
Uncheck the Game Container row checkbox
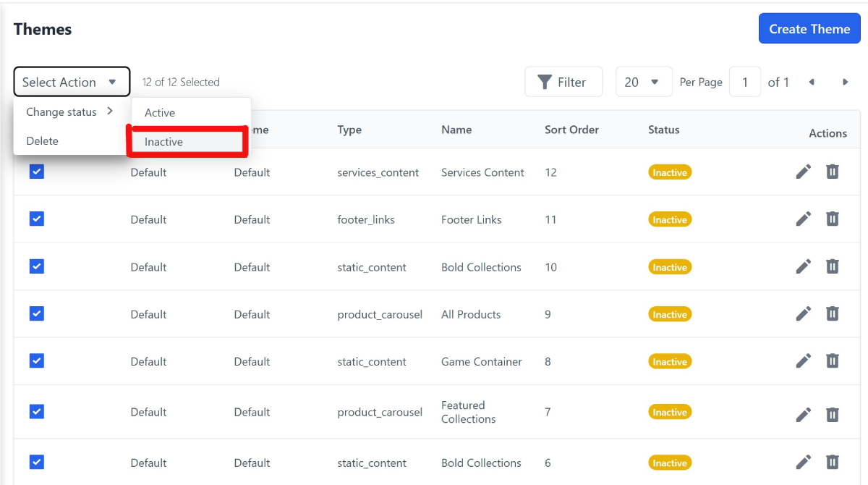37,360
